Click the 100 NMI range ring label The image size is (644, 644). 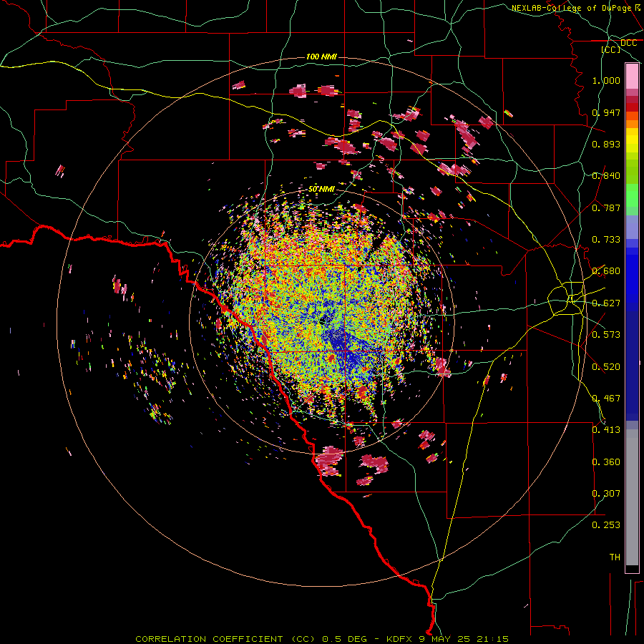pos(321,57)
